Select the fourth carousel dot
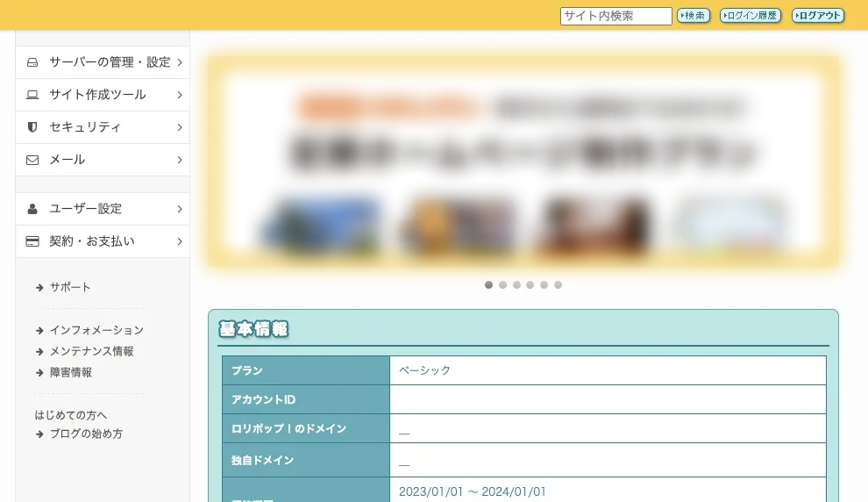 [x=530, y=285]
